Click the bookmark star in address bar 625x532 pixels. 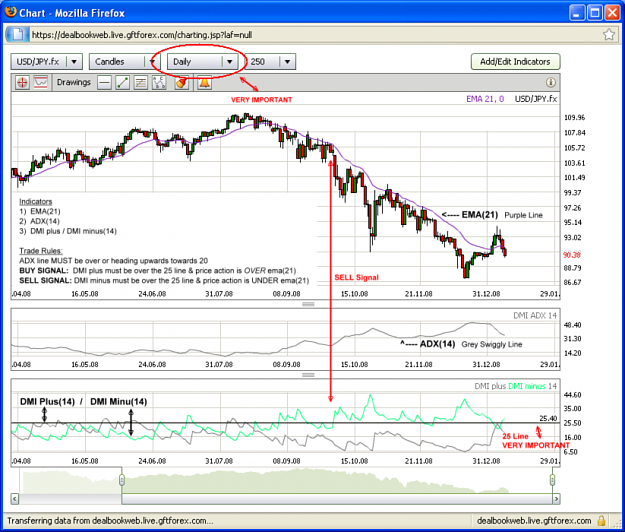point(609,35)
